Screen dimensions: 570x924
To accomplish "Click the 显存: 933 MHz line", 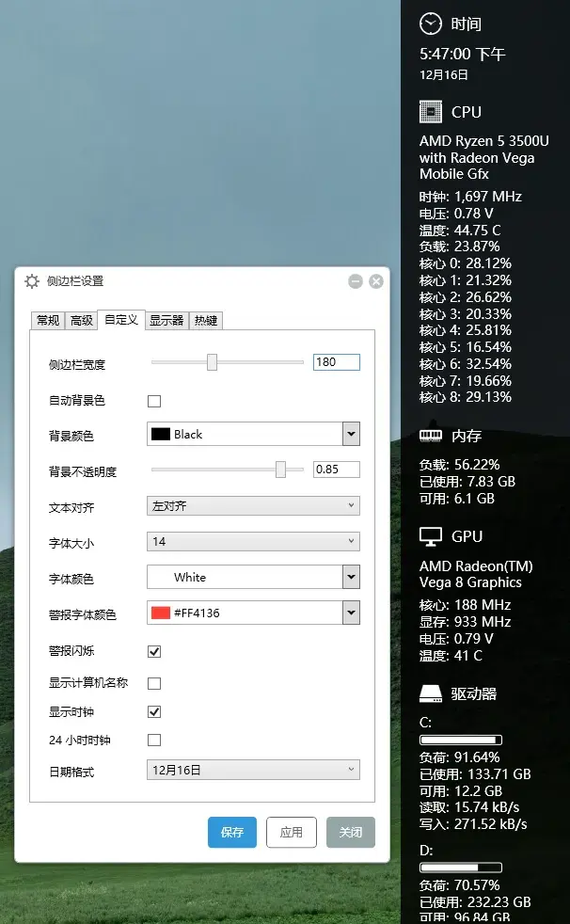I will coord(466,622).
